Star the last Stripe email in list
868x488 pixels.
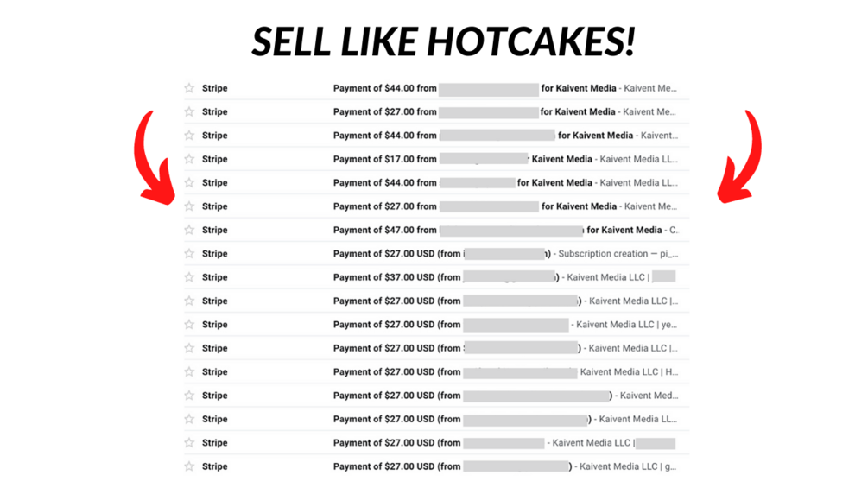click(189, 466)
